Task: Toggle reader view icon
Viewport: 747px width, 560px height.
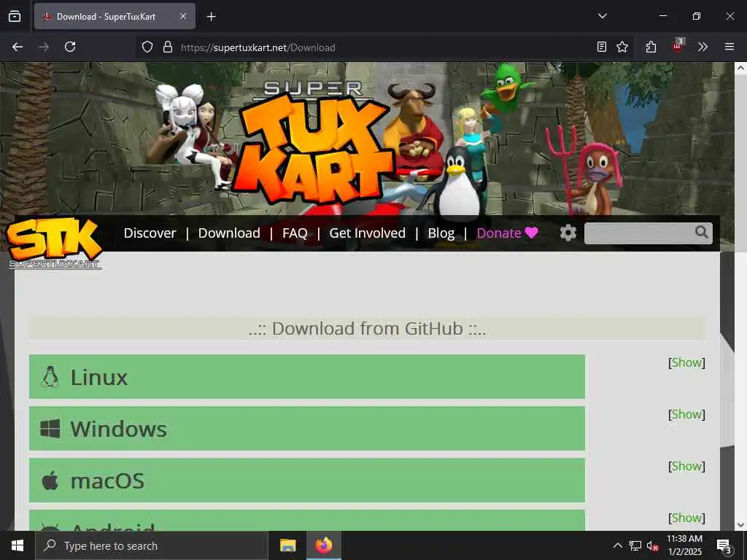Action: [x=602, y=47]
